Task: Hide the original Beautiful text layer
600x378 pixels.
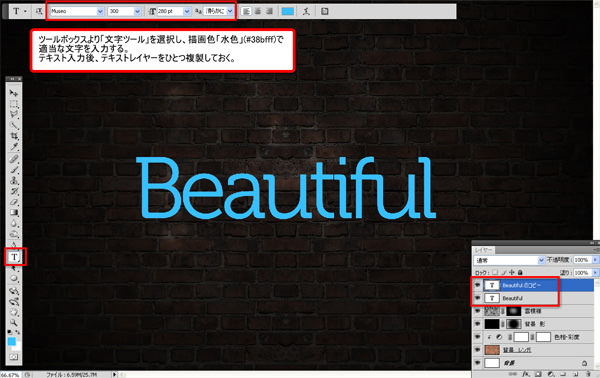Action: pyautogui.click(x=477, y=298)
